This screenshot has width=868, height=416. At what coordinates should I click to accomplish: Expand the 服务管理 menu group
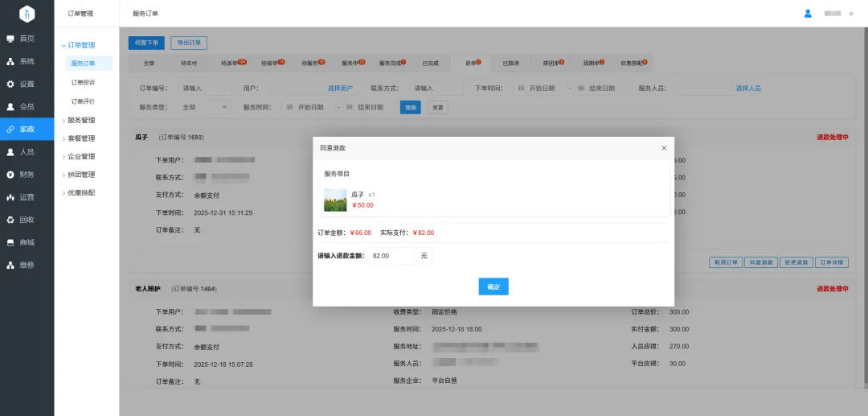tap(80, 120)
